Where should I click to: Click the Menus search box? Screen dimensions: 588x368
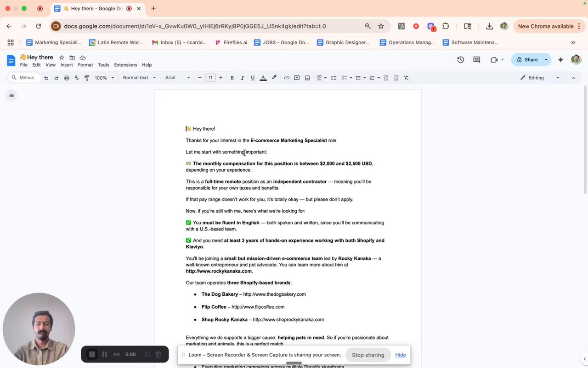pos(23,78)
